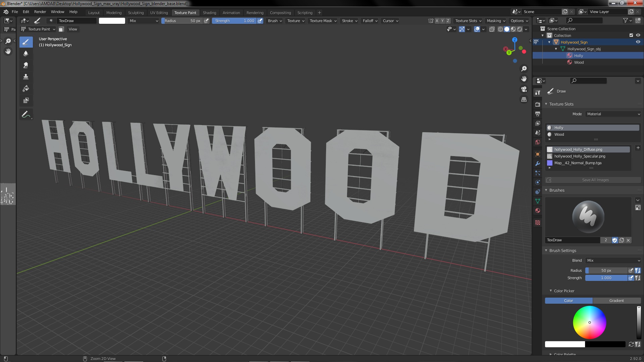Select the Mask tool
The height and width of the screenshot is (362, 644).
(x=26, y=100)
